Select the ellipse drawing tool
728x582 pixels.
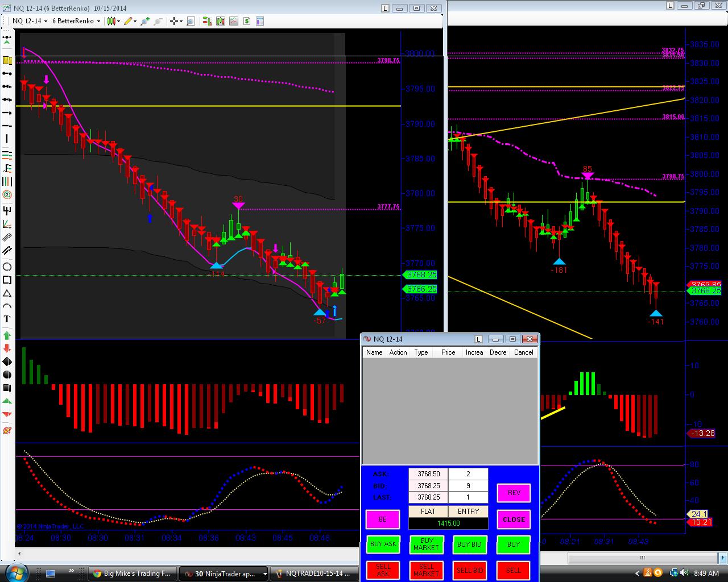[x=7, y=267]
